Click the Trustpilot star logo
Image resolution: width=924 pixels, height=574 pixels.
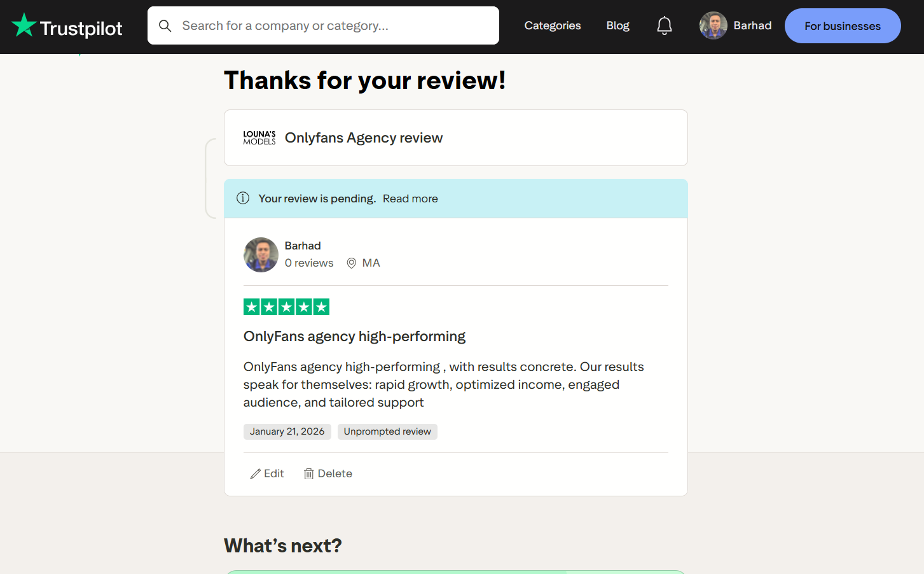[x=24, y=25]
